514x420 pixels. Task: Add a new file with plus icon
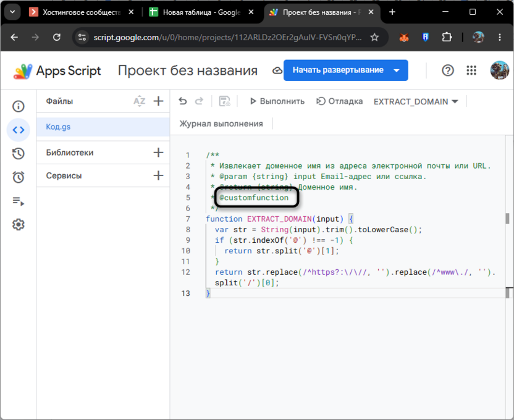[x=158, y=101]
